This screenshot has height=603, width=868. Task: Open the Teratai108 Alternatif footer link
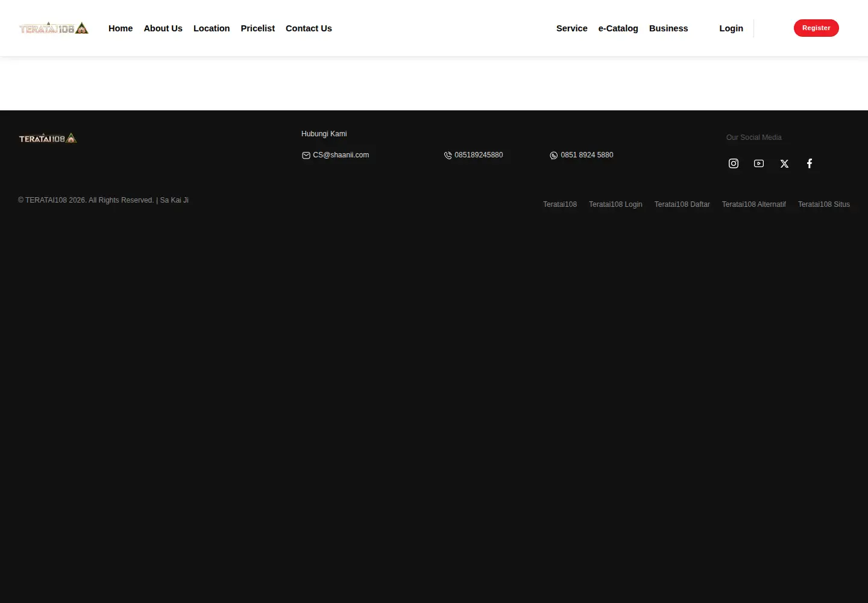pyautogui.click(x=754, y=204)
